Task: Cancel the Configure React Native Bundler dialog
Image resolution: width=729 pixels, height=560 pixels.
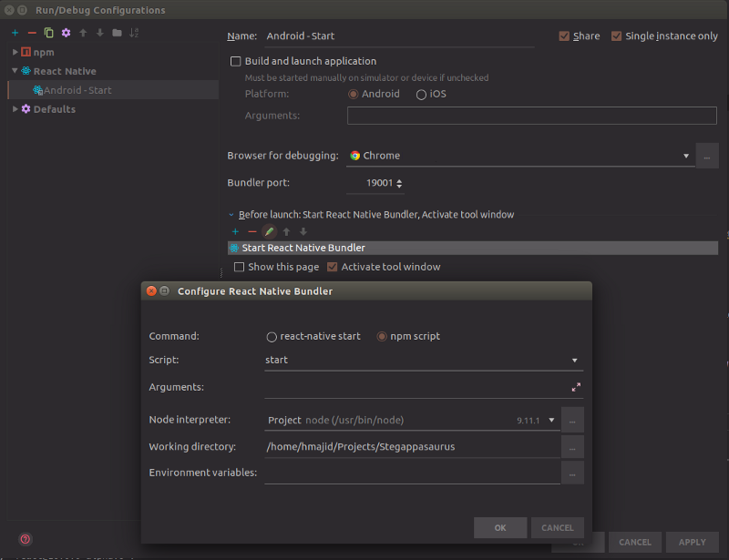Action: 558,528
